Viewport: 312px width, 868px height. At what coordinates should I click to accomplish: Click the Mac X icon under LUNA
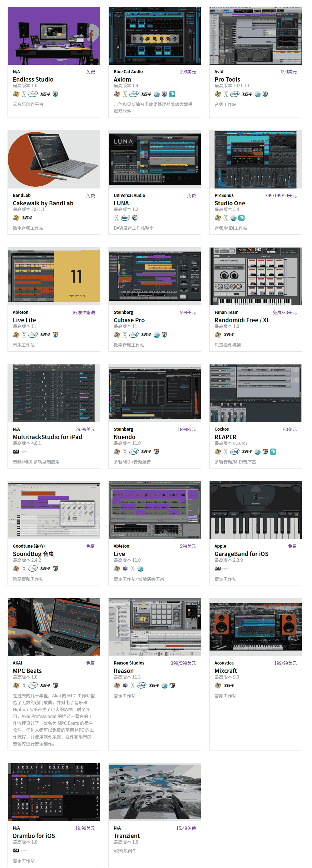point(116,218)
